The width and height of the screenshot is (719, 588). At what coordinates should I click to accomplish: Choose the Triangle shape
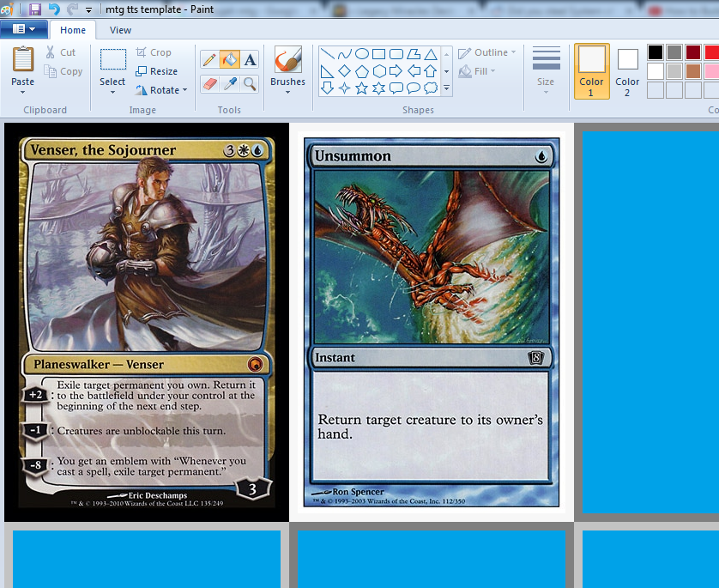pyautogui.click(x=430, y=54)
